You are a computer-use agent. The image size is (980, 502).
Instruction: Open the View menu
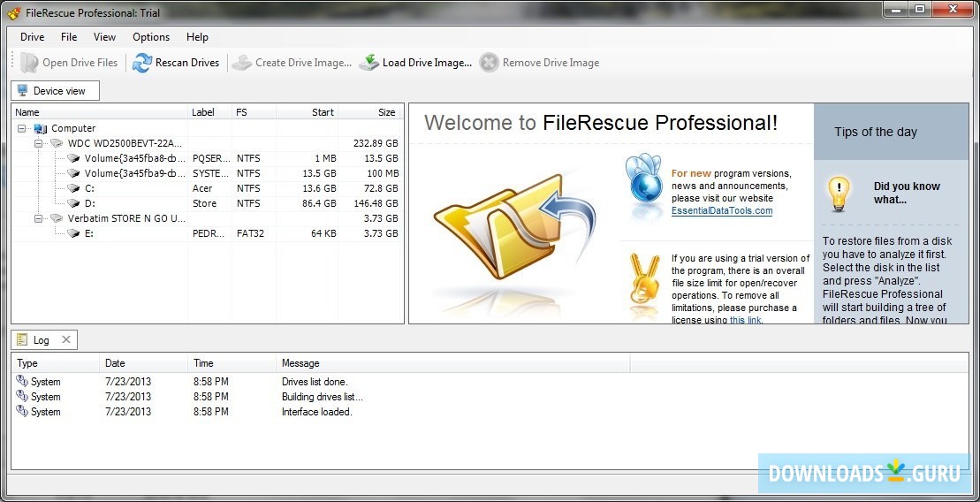pos(104,37)
